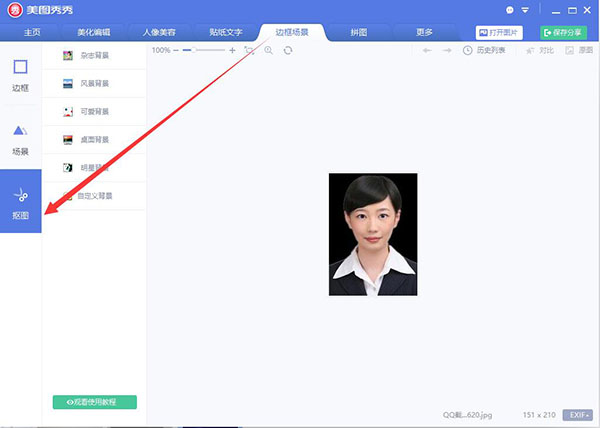Click the rotate/refresh icon

click(x=288, y=50)
